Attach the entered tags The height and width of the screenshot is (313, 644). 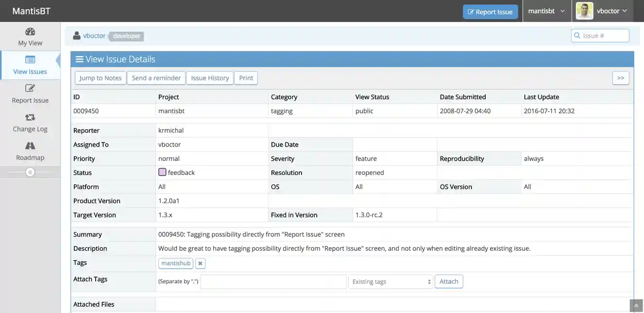[x=448, y=281]
